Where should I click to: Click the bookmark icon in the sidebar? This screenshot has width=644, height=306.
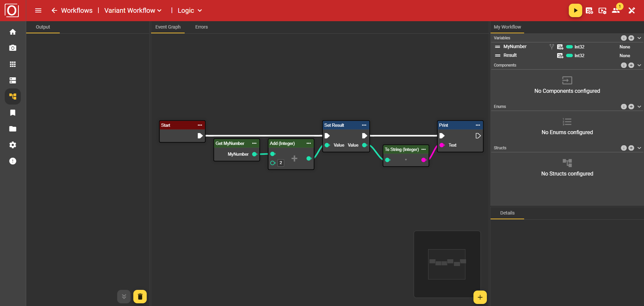(13, 113)
